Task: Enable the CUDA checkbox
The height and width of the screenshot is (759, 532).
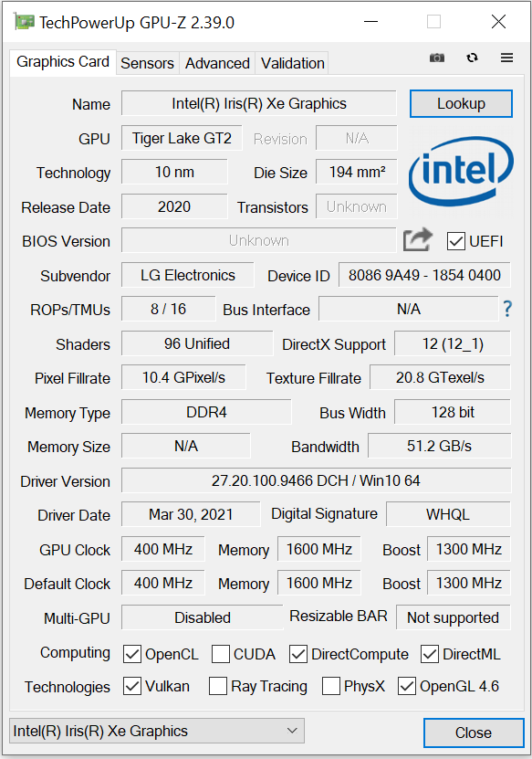Action: (x=221, y=654)
